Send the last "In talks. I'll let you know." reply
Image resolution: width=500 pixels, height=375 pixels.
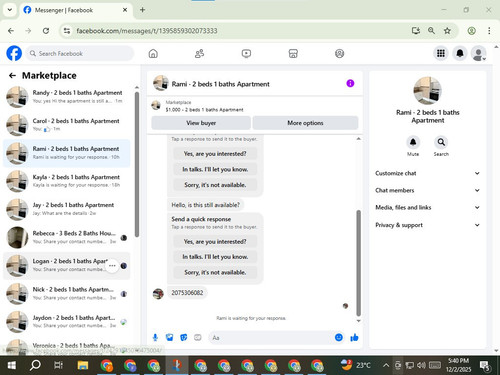215,257
